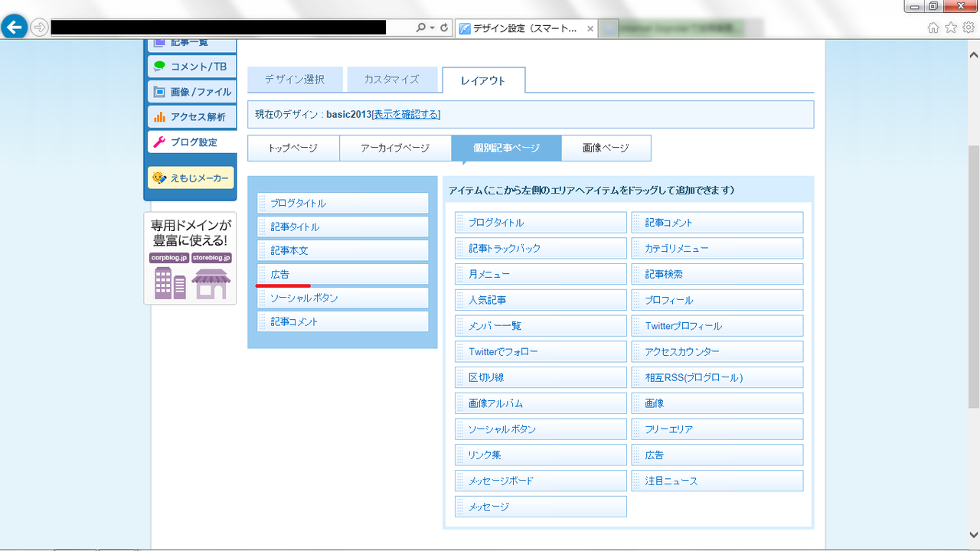Click フリーエリア in the items list
Image resolution: width=980 pixels, height=551 pixels.
pyautogui.click(x=717, y=429)
